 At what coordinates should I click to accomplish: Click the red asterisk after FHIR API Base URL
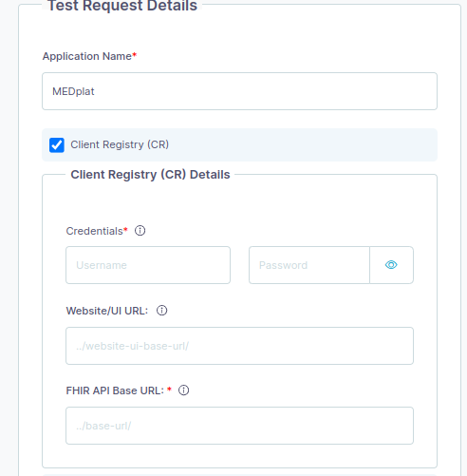coord(169,390)
